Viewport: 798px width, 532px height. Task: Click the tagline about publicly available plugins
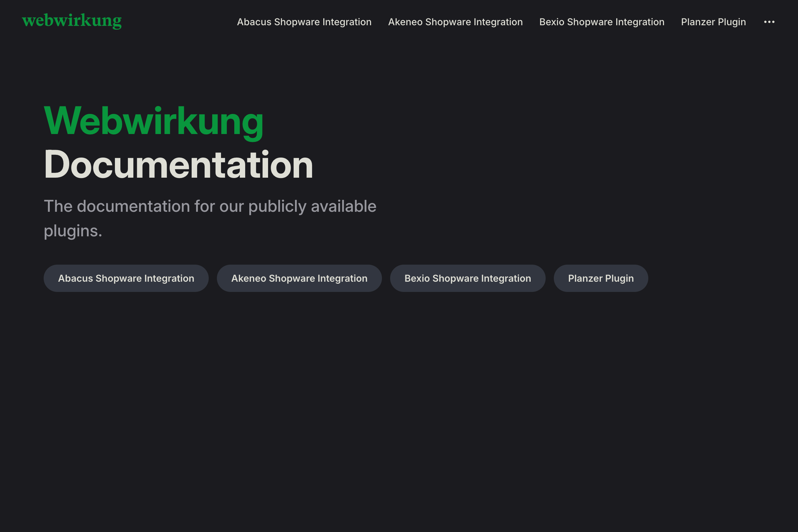210,218
